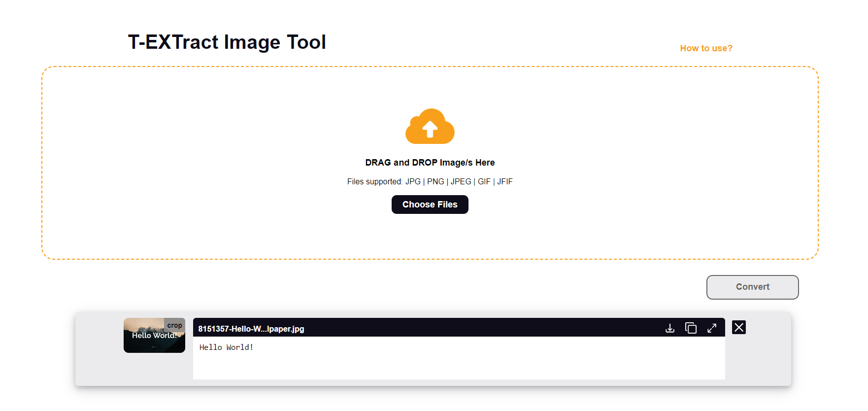
Task: Expand the result panel to fullscreen
Action: [712, 328]
